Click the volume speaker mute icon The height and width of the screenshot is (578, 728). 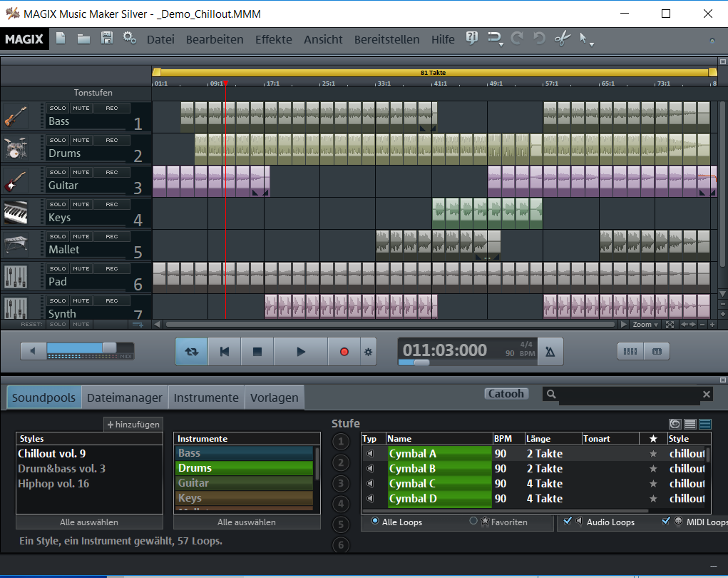click(33, 351)
